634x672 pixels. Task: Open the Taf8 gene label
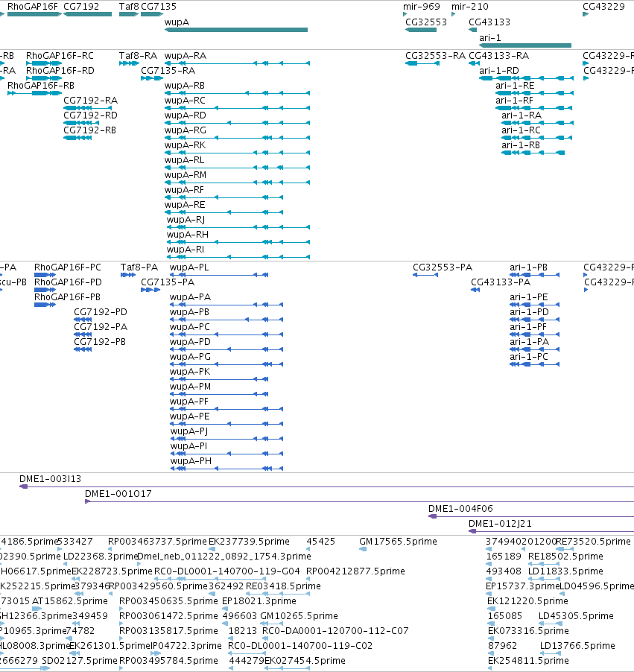129,7
